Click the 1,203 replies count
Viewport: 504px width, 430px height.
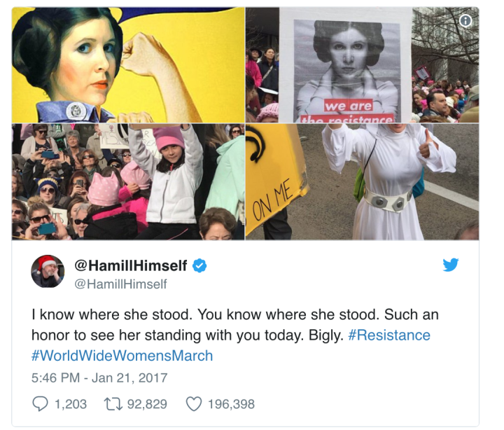tap(71, 404)
